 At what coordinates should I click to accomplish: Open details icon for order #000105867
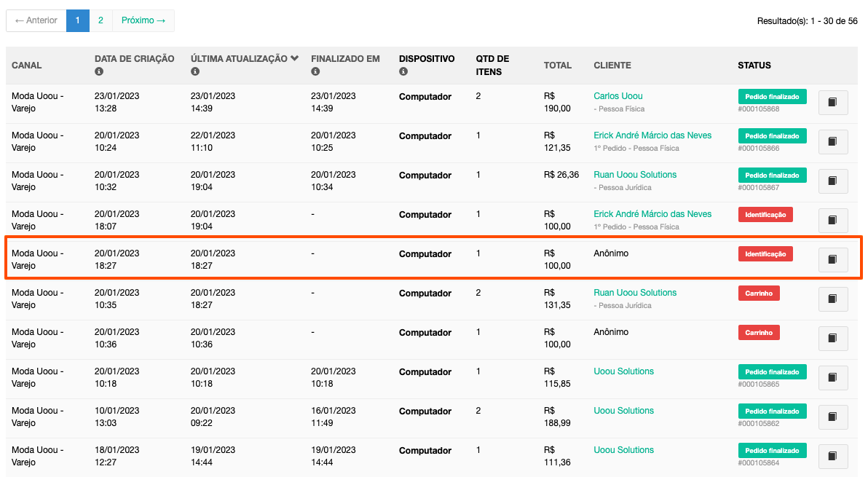[x=832, y=181]
